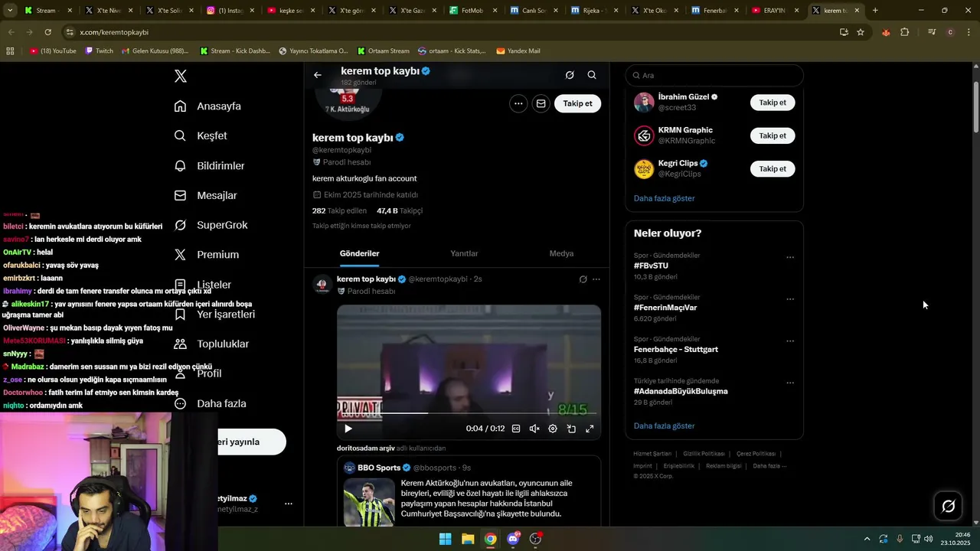The height and width of the screenshot is (551, 980).
Task: Mute the video volume
Action: point(534,429)
